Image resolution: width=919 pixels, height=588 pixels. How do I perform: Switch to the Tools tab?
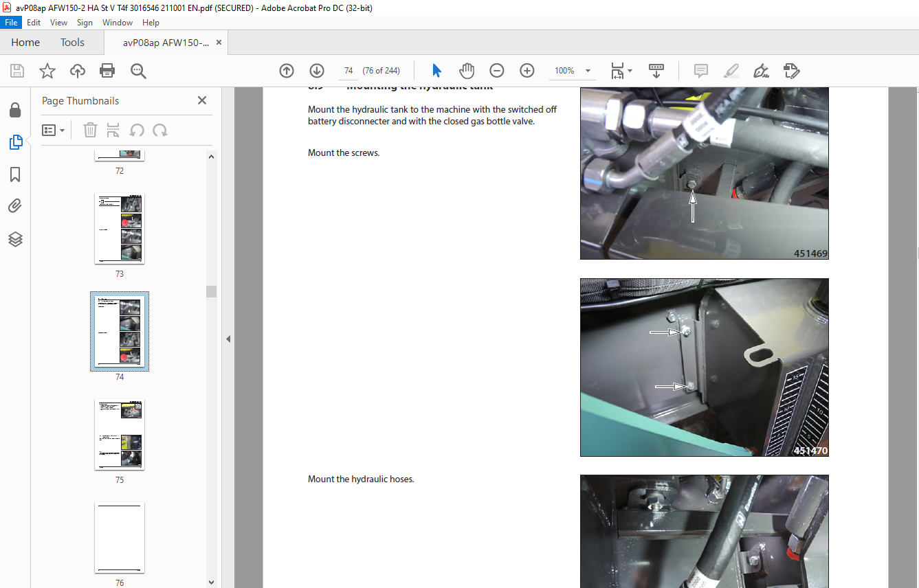pyautogui.click(x=72, y=43)
